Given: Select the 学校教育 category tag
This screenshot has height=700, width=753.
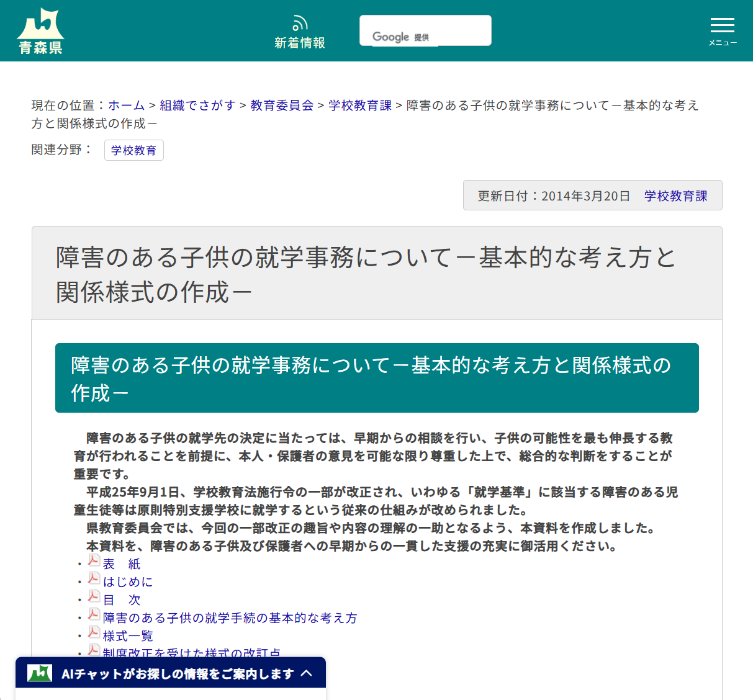Looking at the screenshot, I should pos(134,150).
